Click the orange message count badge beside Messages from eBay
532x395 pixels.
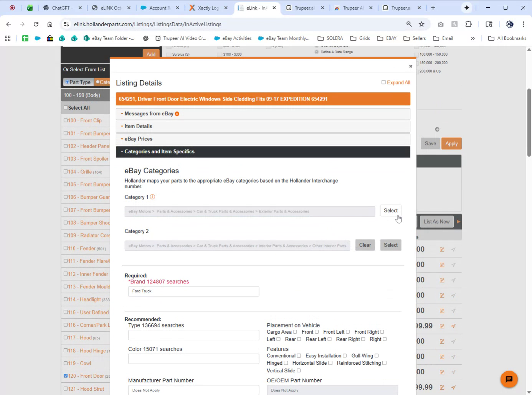177,114
